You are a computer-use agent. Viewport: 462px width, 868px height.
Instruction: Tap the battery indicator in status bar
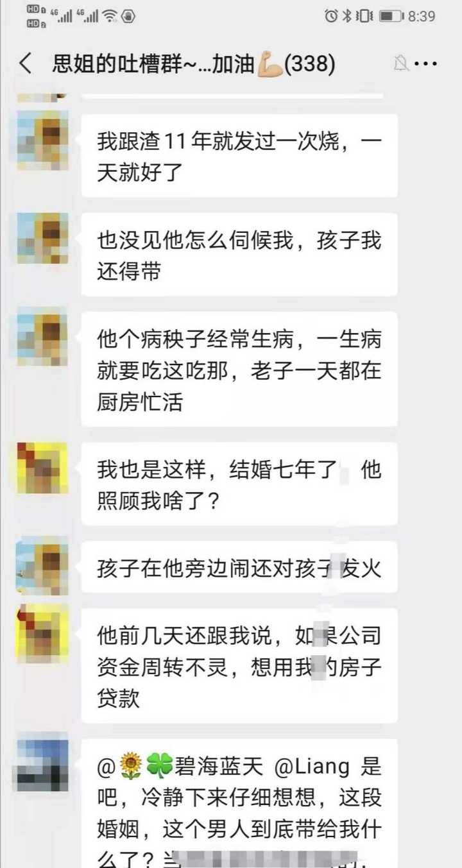coord(391,16)
